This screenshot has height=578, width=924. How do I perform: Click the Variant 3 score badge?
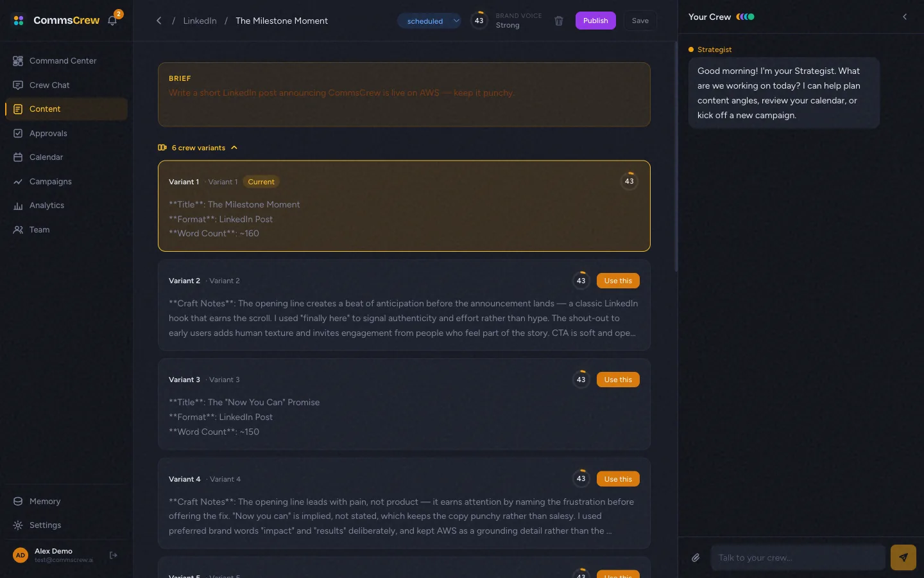click(x=581, y=380)
